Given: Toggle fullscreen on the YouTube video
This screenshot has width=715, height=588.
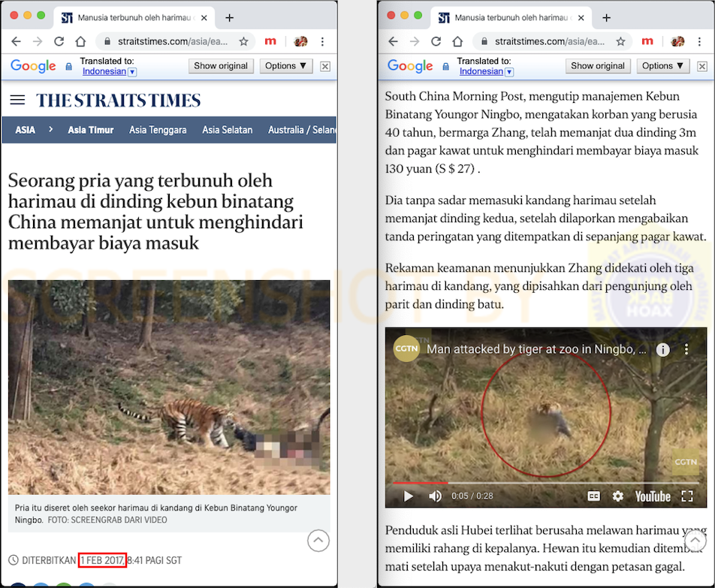Looking at the screenshot, I should click(686, 496).
